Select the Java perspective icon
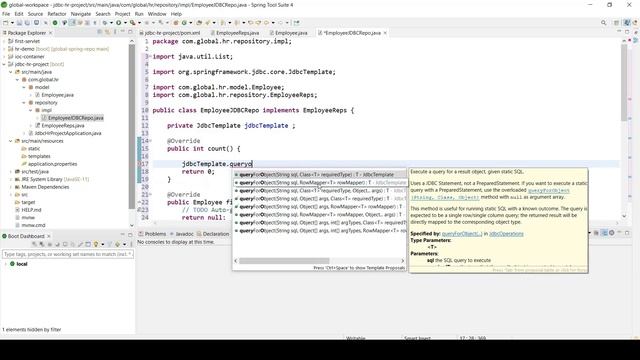Screen dimensions: 640x360 [x=627, y=23]
